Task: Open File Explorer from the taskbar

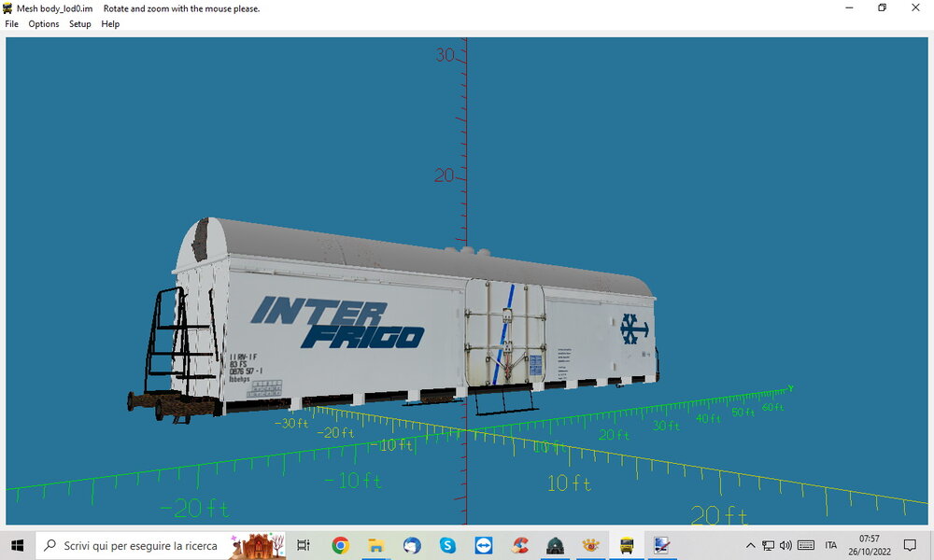Action: (375, 545)
